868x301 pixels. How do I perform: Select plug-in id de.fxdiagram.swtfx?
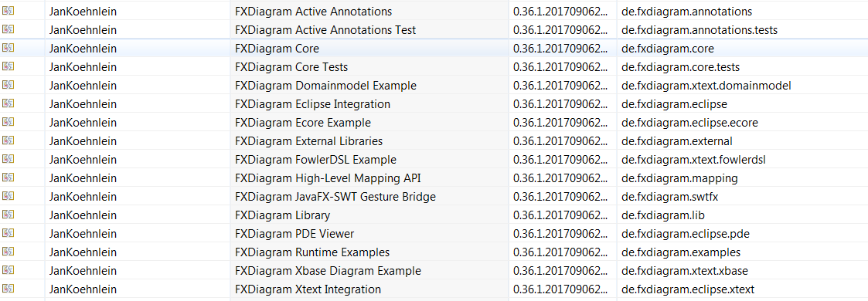(x=670, y=197)
